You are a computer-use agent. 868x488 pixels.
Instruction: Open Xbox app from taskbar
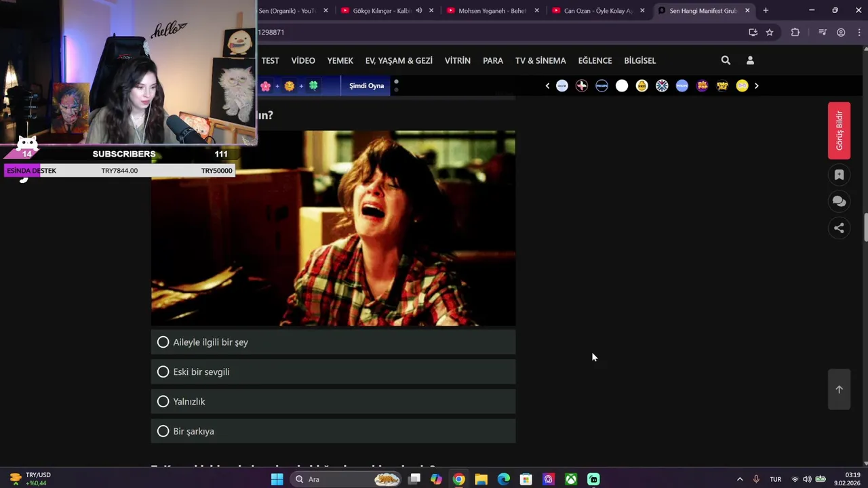click(571, 479)
